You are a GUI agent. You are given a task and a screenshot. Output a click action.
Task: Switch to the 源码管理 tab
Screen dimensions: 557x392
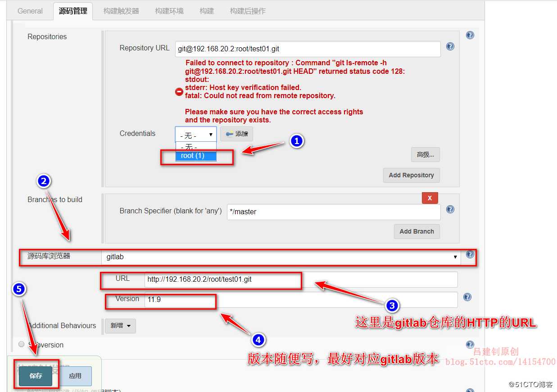point(73,11)
